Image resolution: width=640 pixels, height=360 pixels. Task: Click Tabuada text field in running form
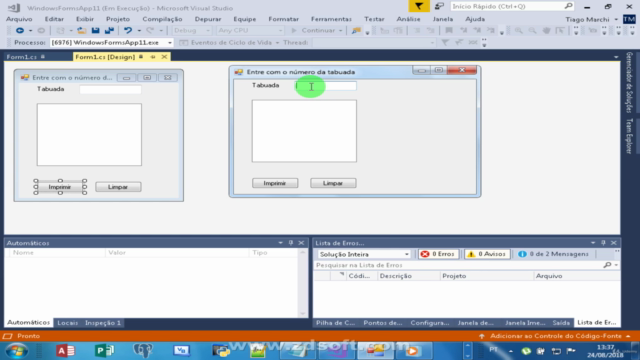click(326, 86)
